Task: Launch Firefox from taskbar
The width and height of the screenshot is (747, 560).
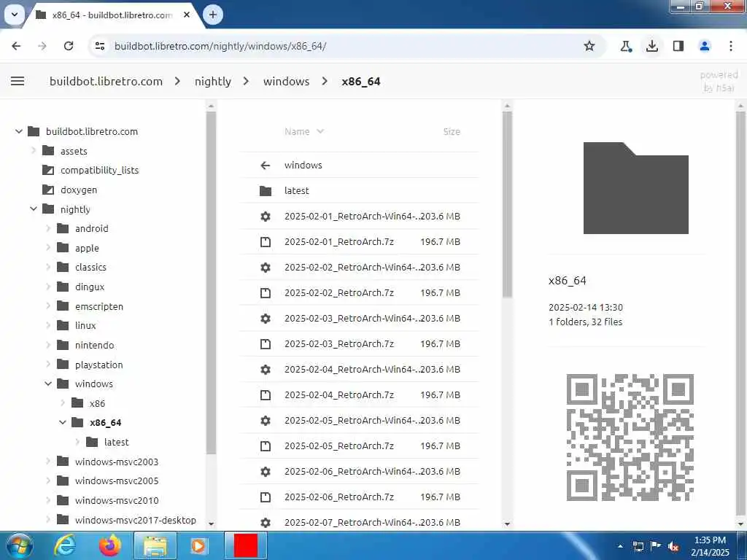Action: [109, 545]
